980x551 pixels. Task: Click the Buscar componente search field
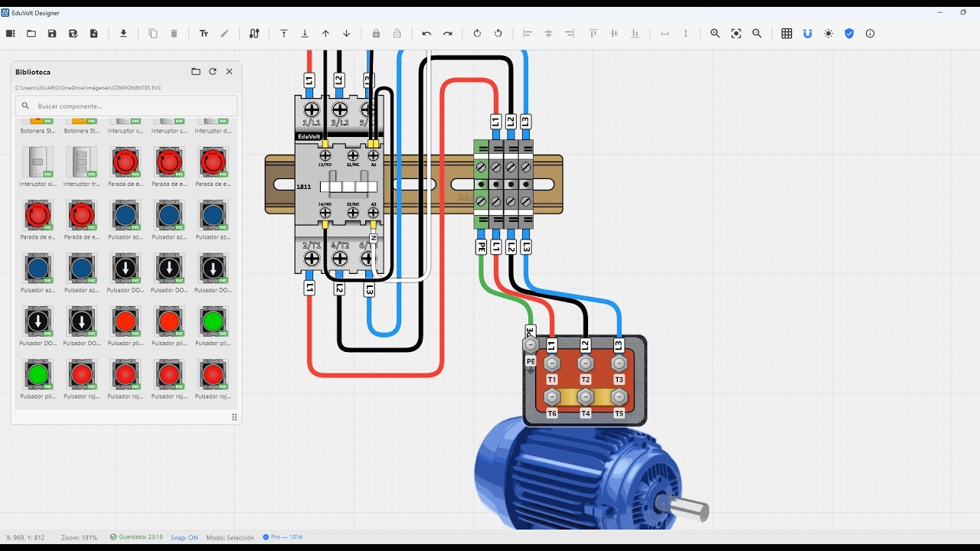pos(126,106)
